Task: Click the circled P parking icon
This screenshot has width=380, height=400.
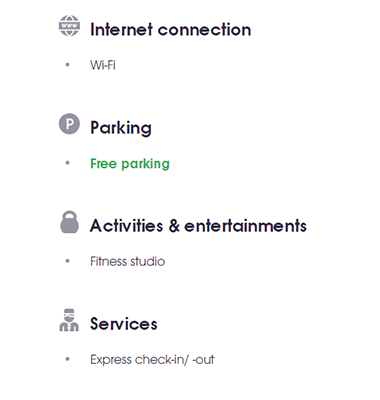Action: [69, 124]
